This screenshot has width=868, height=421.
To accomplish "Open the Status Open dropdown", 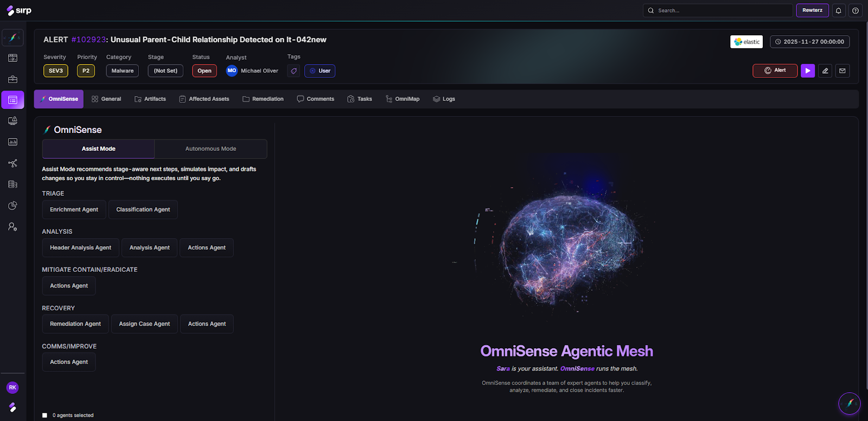I will tap(205, 71).
